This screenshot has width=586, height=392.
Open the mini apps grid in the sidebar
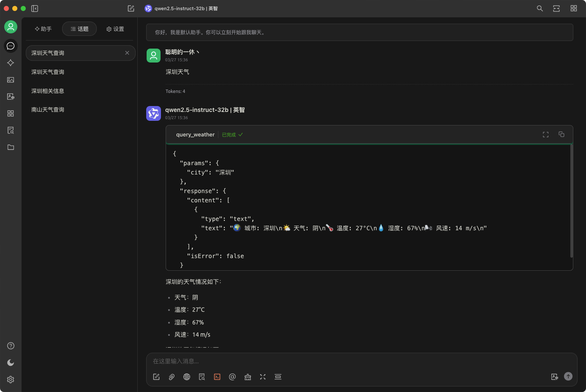click(11, 114)
